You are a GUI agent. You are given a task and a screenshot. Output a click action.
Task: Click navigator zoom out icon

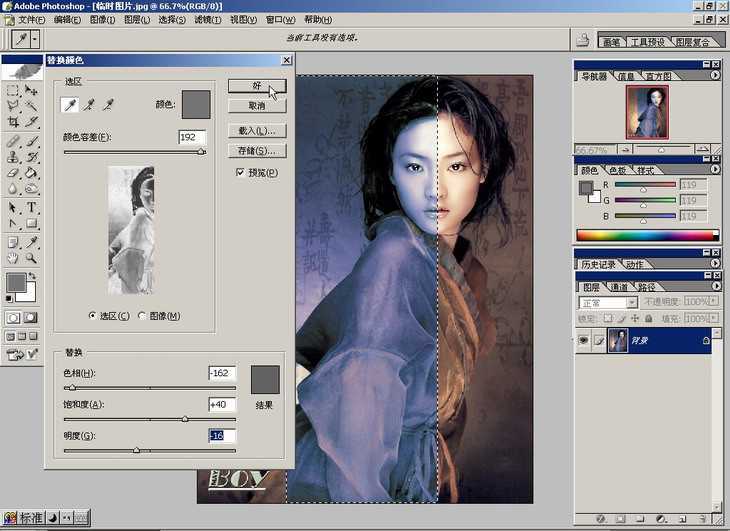625,149
